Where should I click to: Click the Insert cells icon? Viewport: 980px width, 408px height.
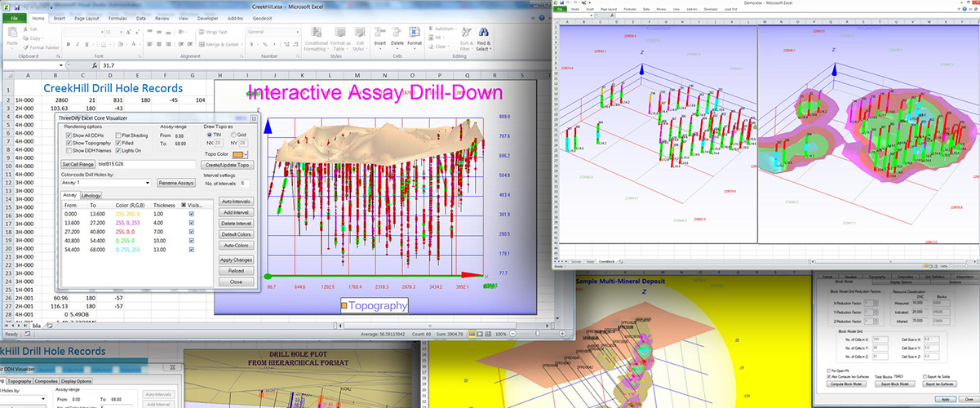coord(380,33)
